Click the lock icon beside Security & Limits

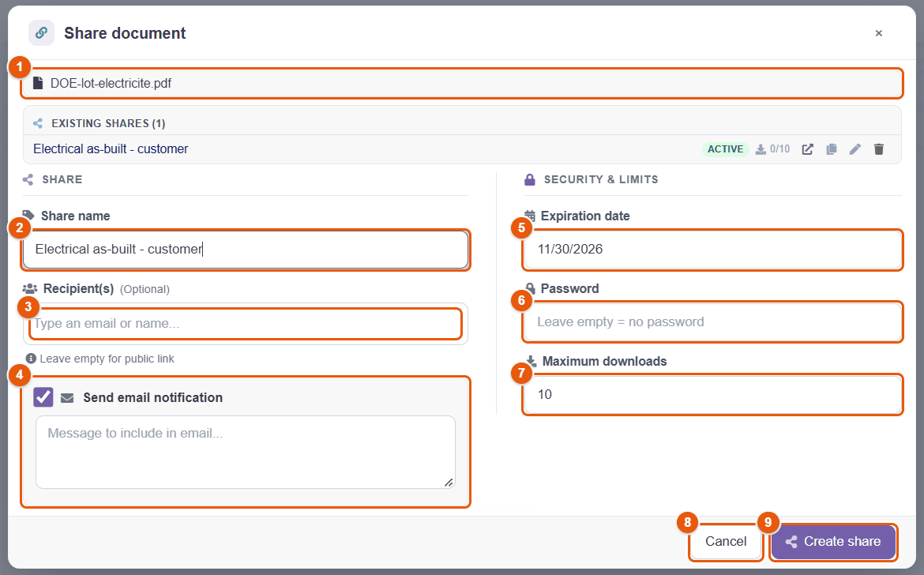pyautogui.click(x=530, y=179)
